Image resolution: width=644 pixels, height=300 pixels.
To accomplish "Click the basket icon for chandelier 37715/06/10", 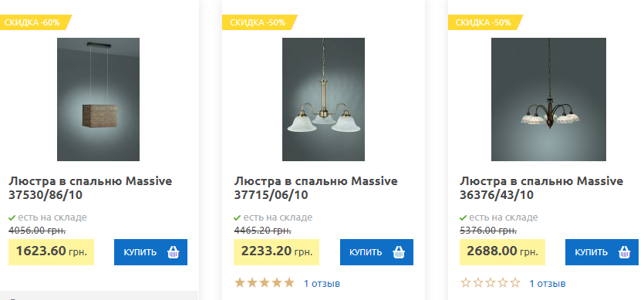I will click(399, 252).
